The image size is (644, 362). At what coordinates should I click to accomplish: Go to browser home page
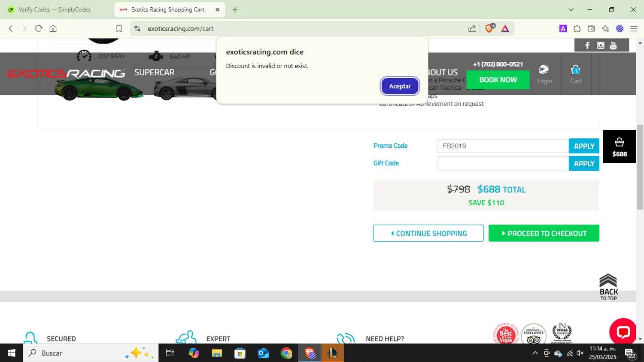pyautogui.click(x=53, y=29)
